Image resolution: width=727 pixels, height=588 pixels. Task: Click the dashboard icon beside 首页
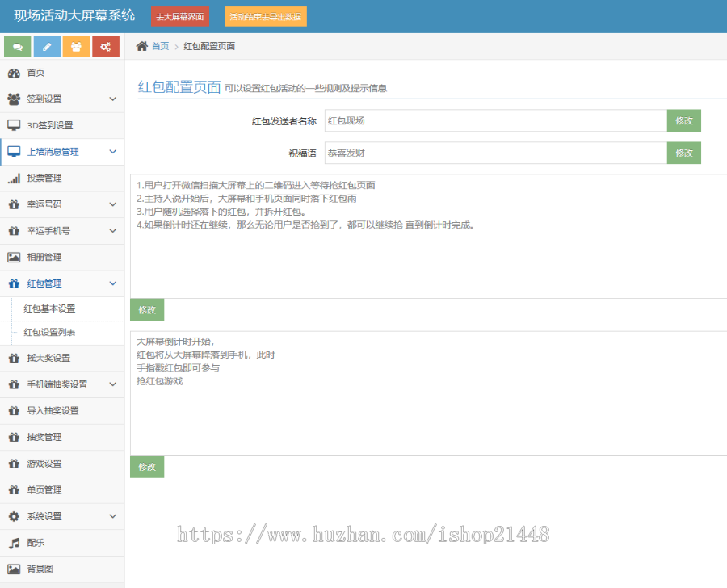[14, 73]
